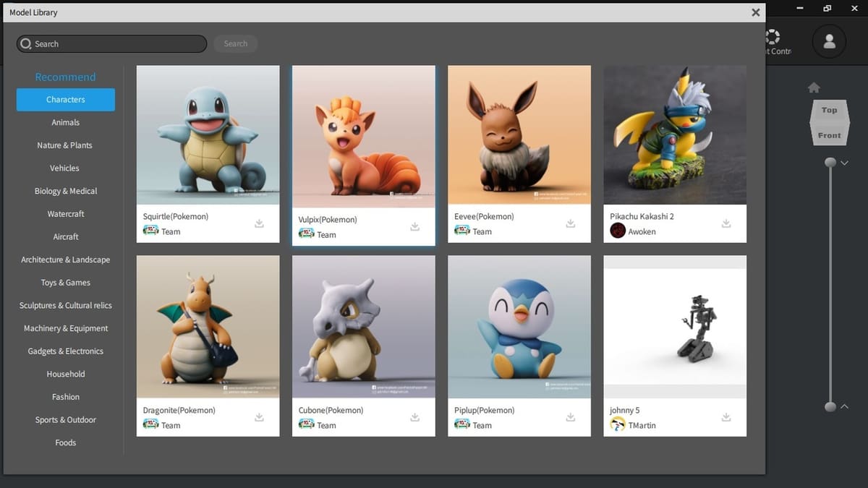The width and height of the screenshot is (868, 488).
Task: Open the user account profile icon
Action: point(829,42)
